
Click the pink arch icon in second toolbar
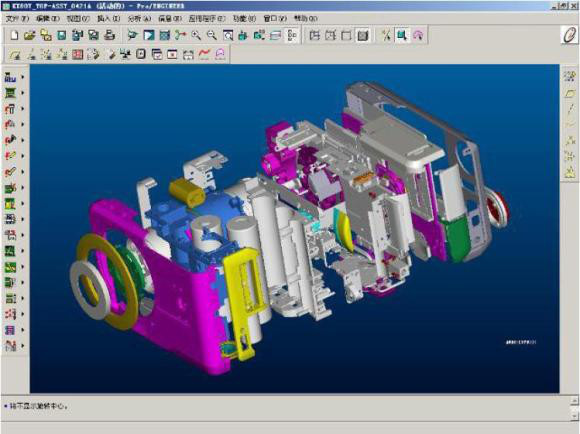coord(220,55)
